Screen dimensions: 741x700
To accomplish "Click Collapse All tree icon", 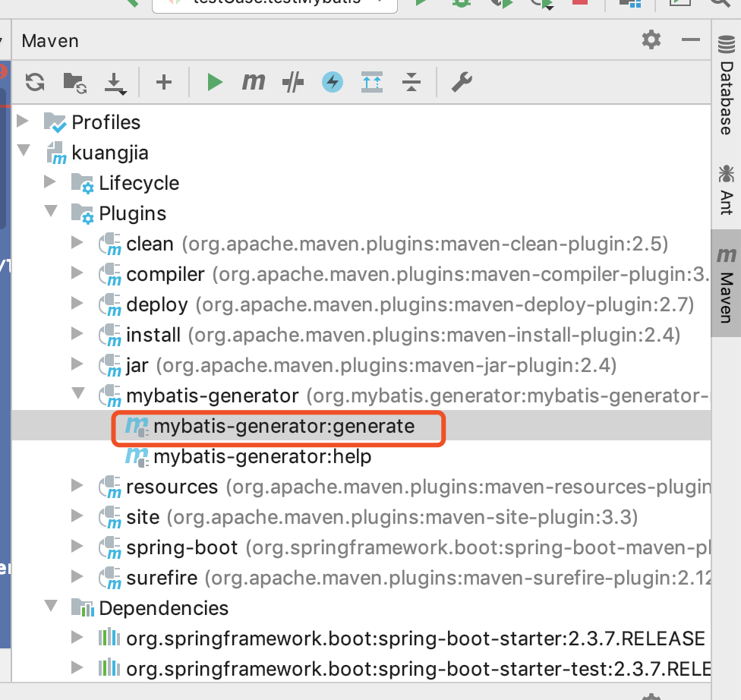I will point(411,82).
